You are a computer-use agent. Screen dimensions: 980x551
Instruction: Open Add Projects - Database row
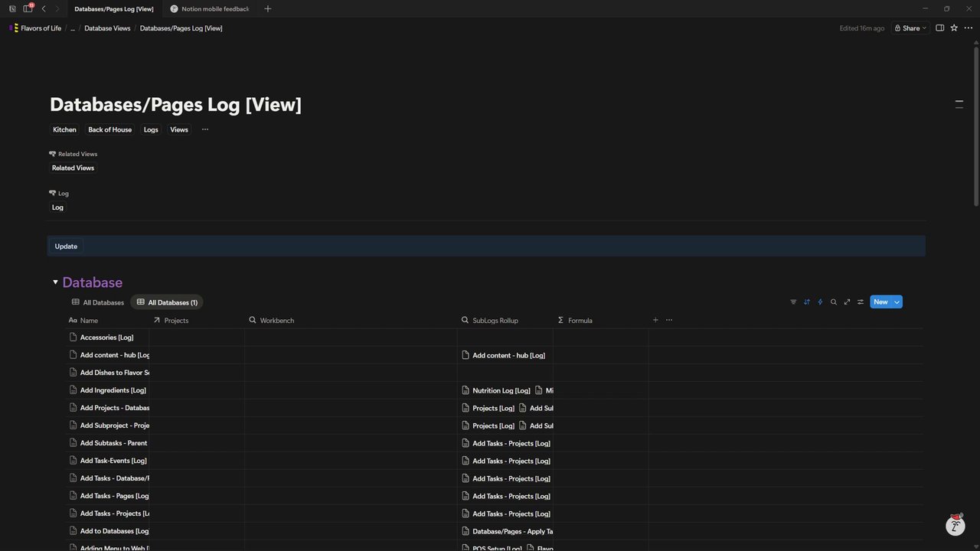click(x=115, y=408)
